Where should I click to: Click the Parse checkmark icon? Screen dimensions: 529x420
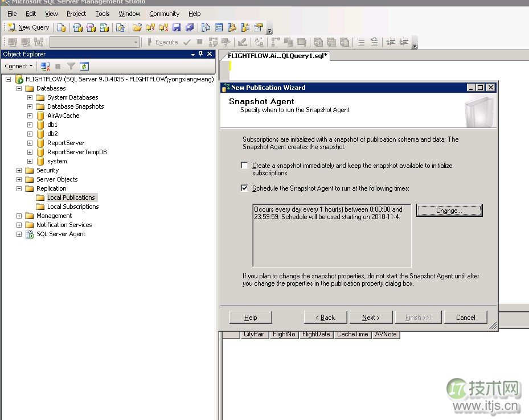(x=187, y=42)
